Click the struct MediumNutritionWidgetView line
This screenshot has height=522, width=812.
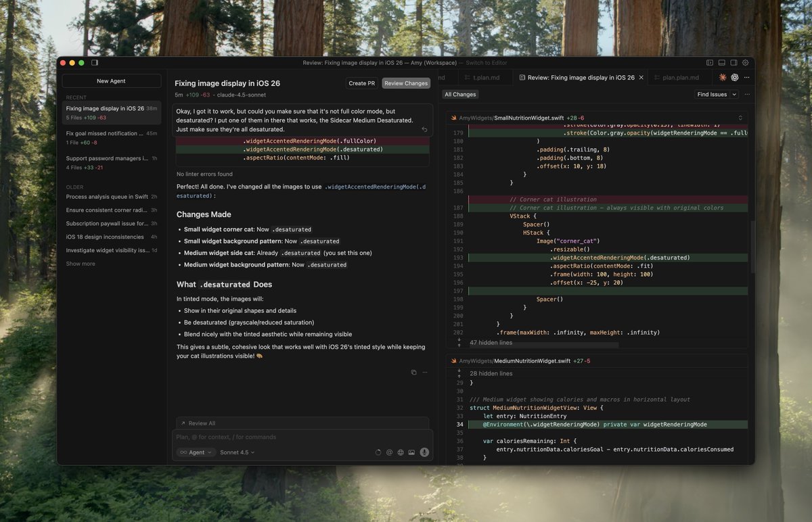pyautogui.click(x=536, y=408)
